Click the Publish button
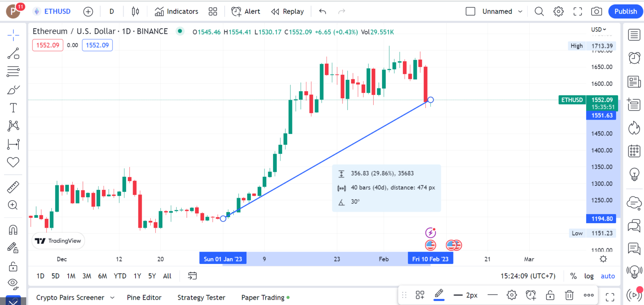Screen dimensions: 644x305 [x=626, y=11]
